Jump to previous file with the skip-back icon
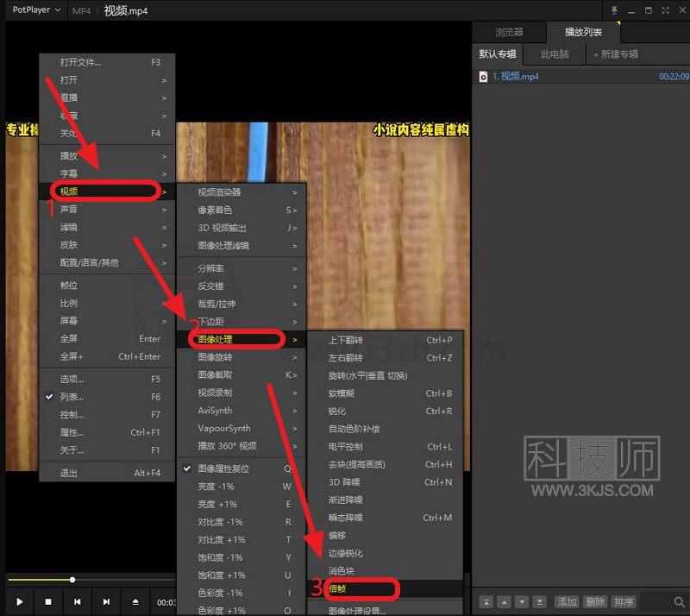Image resolution: width=690 pixels, height=616 pixels. click(77, 601)
